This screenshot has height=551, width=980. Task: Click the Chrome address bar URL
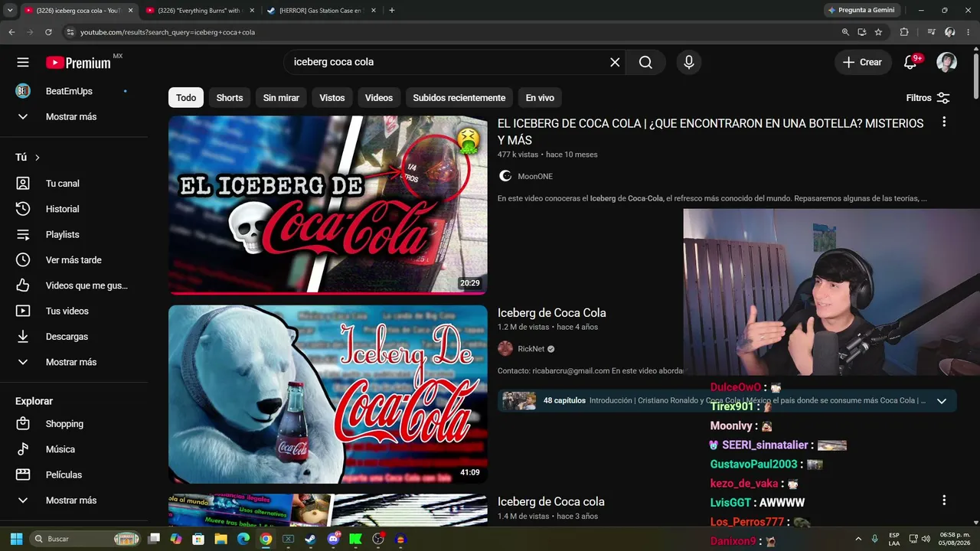pyautogui.click(x=168, y=32)
